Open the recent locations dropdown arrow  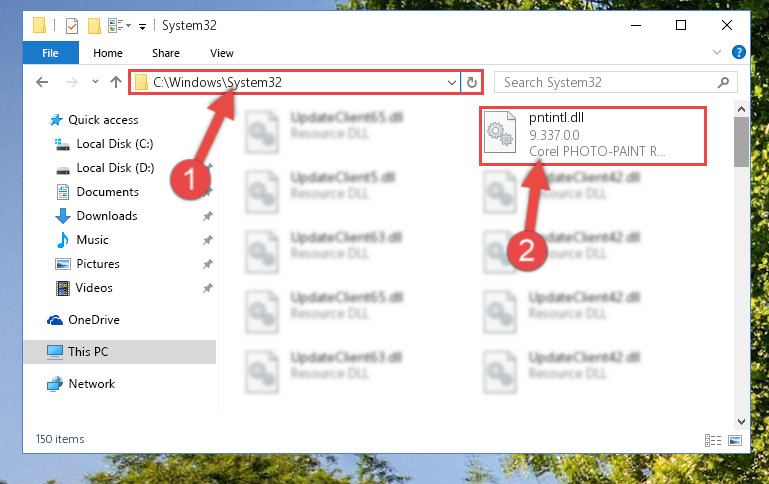pyautogui.click(x=95, y=81)
